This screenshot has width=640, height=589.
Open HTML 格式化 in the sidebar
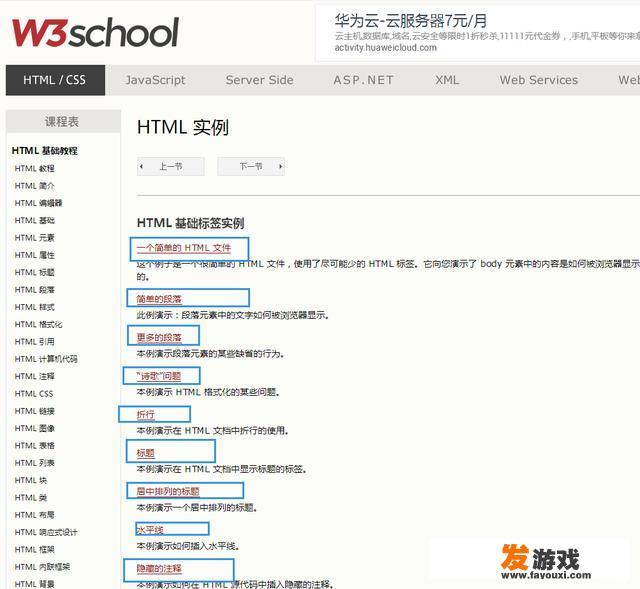coord(38,325)
